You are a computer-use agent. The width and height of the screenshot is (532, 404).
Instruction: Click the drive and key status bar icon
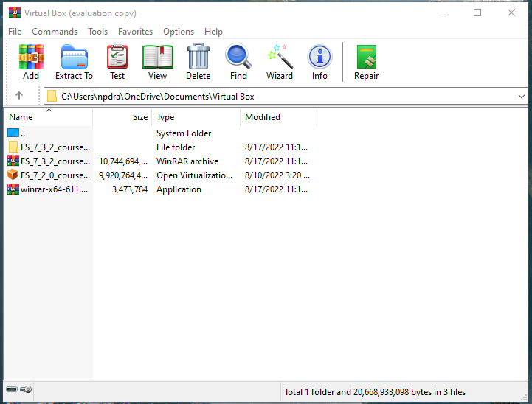tap(18, 389)
